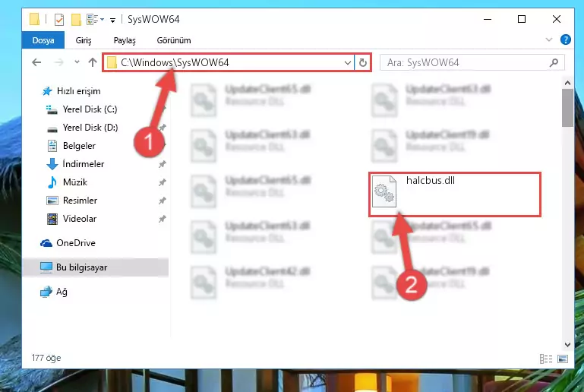The width and height of the screenshot is (584, 392).
Task: Click the Forward navigation arrow
Action: [58, 62]
